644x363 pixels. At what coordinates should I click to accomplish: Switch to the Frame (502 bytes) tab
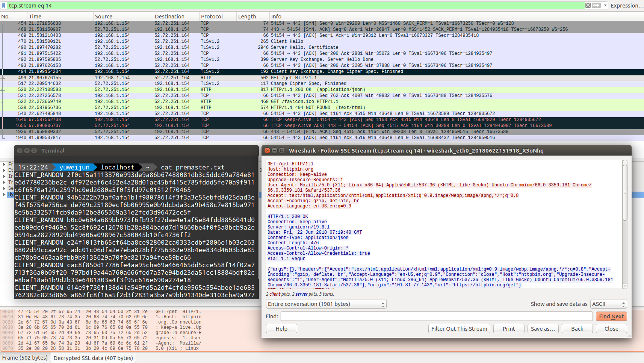tap(25, 358)
